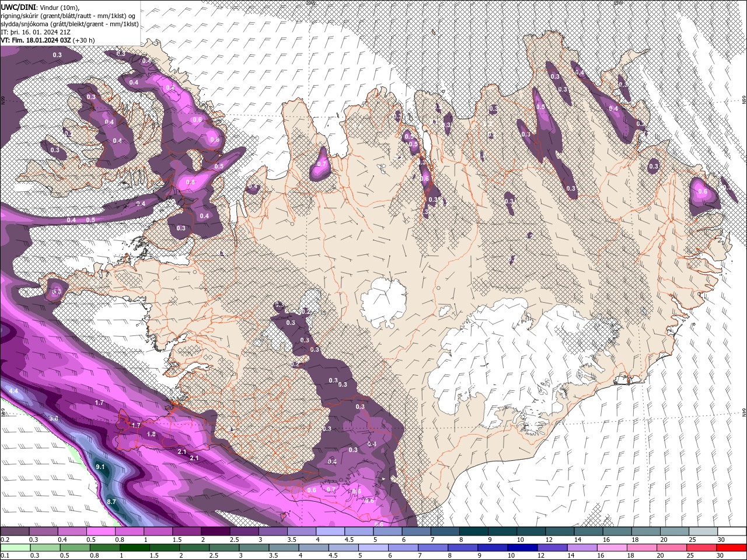The width and height of the screenshot is (747, 560).
Task: Select the pale green 0.1 swatch in the bottom scale
Action: (15, 548)
